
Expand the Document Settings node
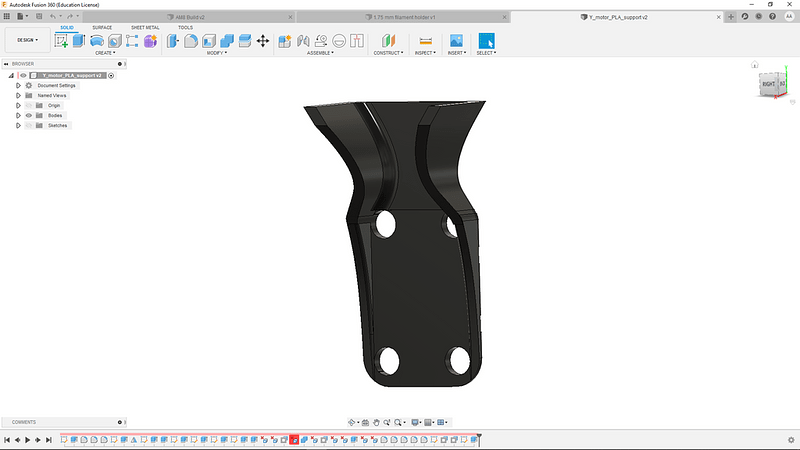click(x=18, y=86)
